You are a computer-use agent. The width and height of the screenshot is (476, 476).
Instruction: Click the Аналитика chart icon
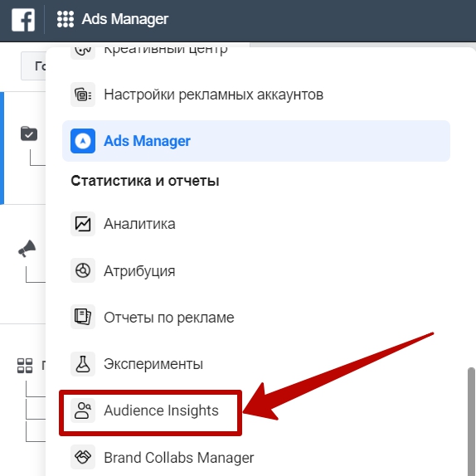[83, 224]
